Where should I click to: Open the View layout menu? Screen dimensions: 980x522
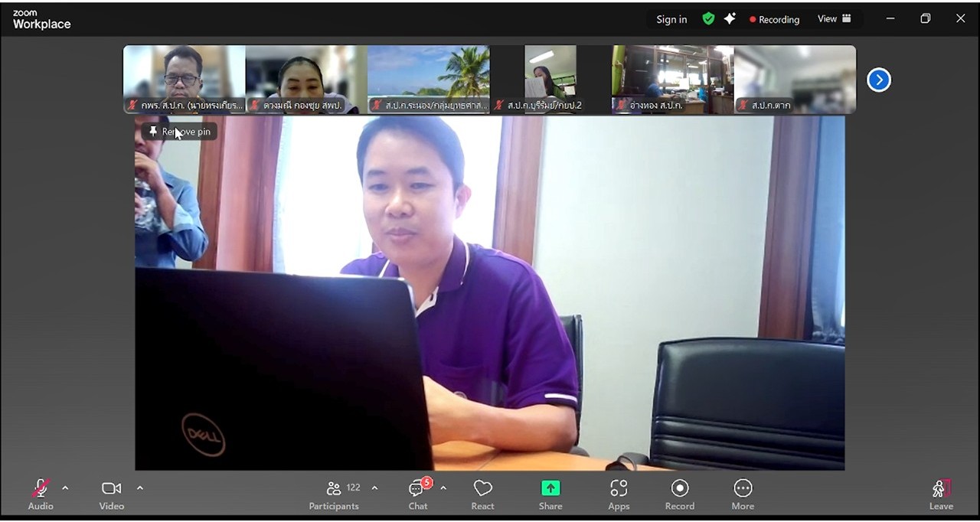[x=834, y=19]
